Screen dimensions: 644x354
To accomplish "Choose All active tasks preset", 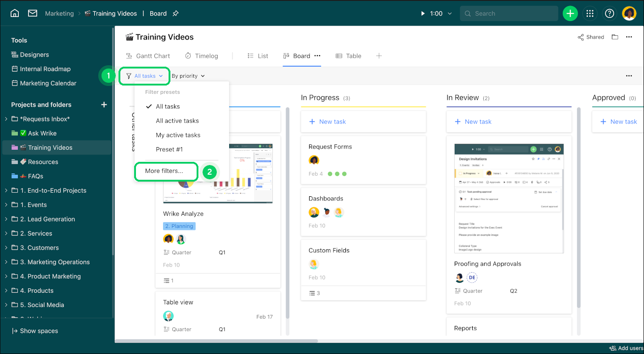I will pyautogui.click(x=177, y=121).
